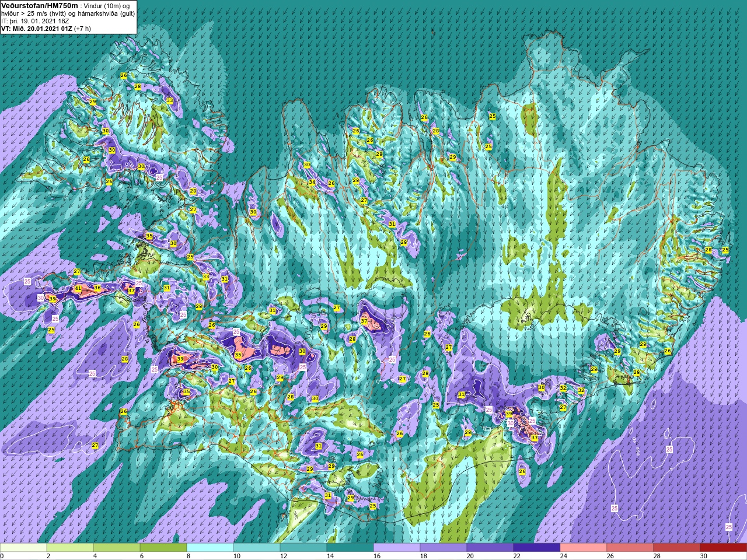Click the yellow gust label "34"
747x560 pixels.
(x=312, y=183)
